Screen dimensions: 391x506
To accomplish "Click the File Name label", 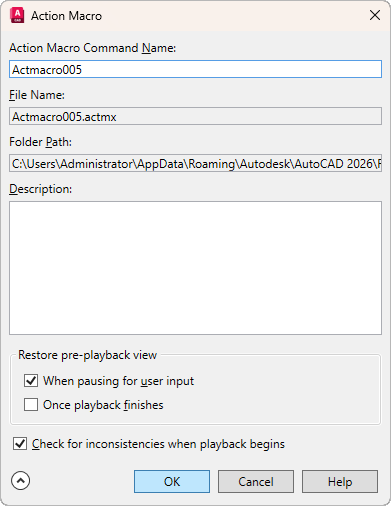I will pos(37,95).
